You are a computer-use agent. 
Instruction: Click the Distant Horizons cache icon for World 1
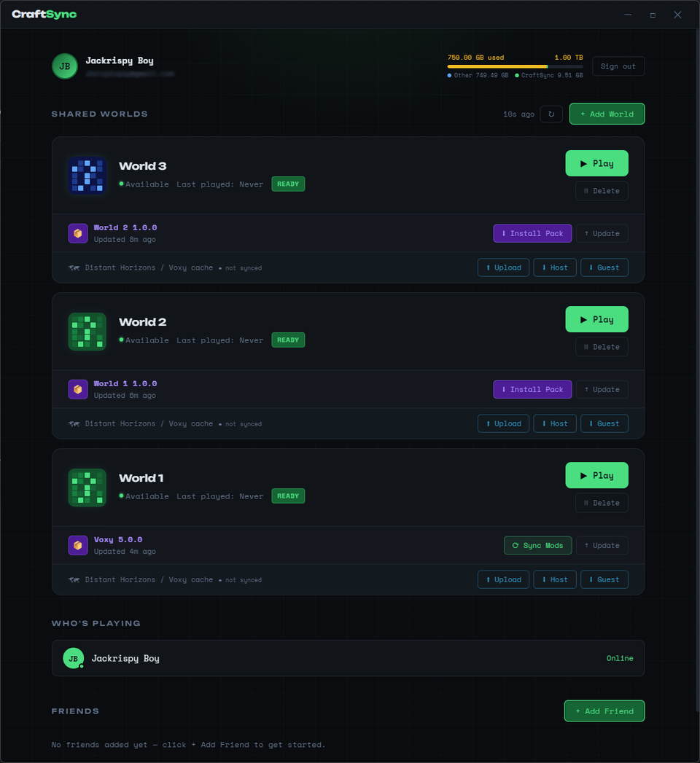tap(74, 580)
